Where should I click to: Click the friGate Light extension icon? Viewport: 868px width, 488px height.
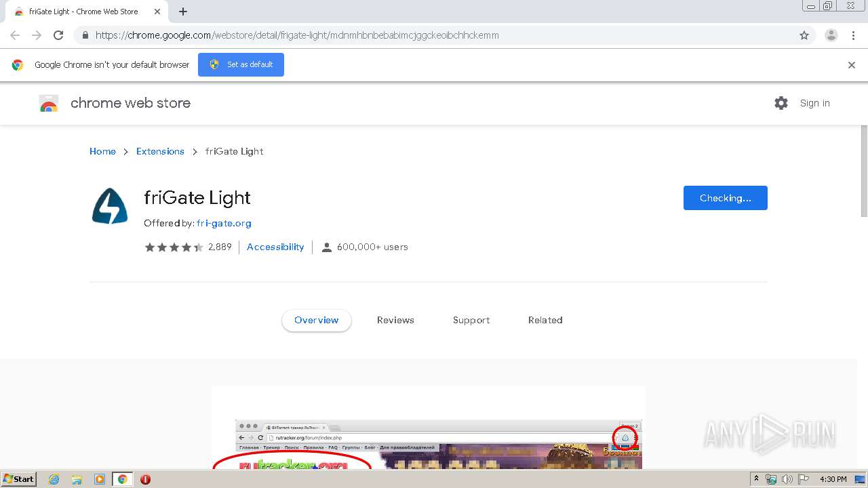point(110,206)
